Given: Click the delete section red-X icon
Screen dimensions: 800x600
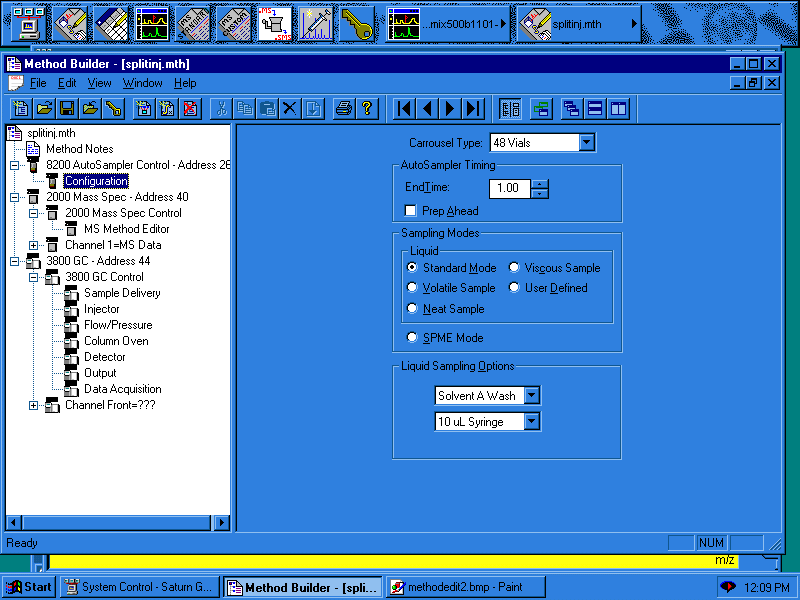Looking at the screenshot, I should click(190, 109).
